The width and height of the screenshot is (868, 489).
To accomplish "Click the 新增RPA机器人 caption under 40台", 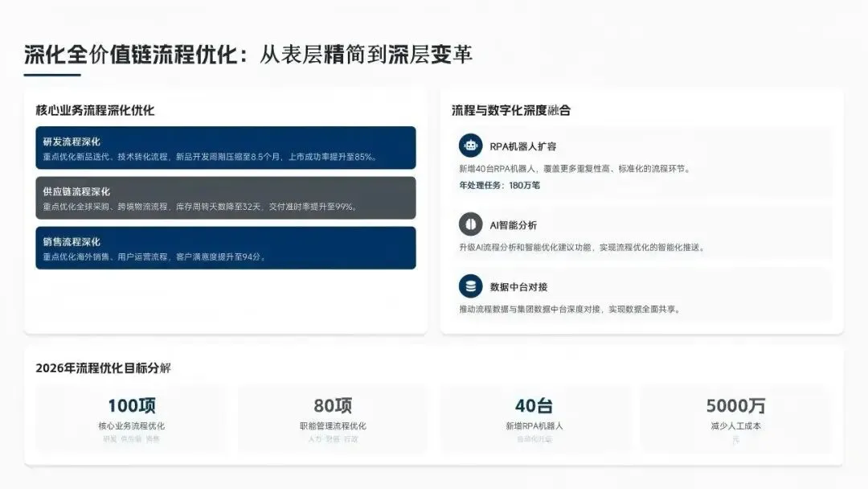I will pyautogui.click(x=534, y=426).
